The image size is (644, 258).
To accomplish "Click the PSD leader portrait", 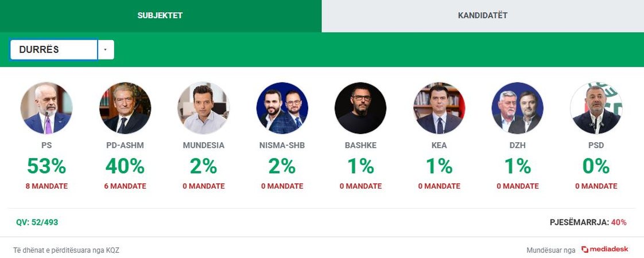I will coord(596,108).
